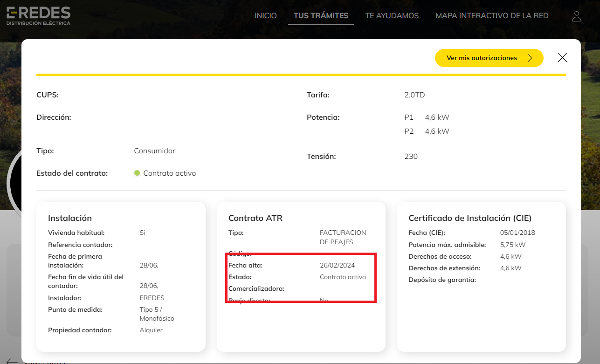Image resolution: width=600 pixels, height=364 pixels.
Task: Select the Vivienda habitual value Si
Action: (x=142, y=233)
